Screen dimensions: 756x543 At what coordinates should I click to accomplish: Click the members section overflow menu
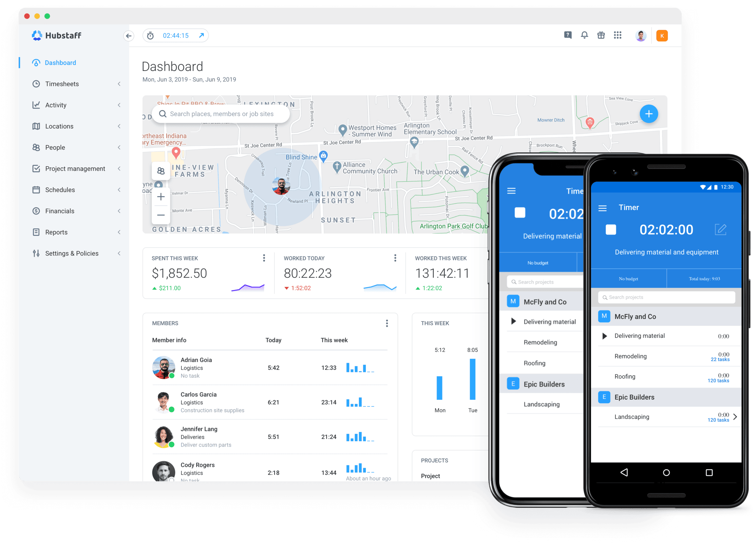387,323
